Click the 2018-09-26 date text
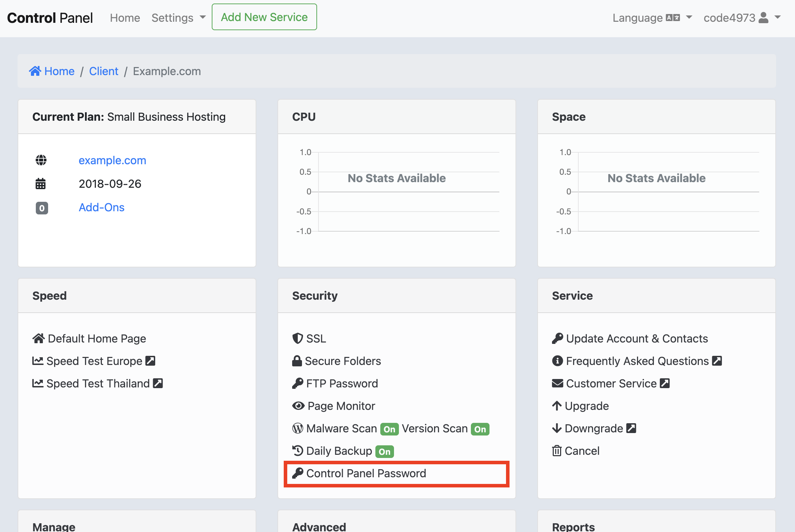 110,184
